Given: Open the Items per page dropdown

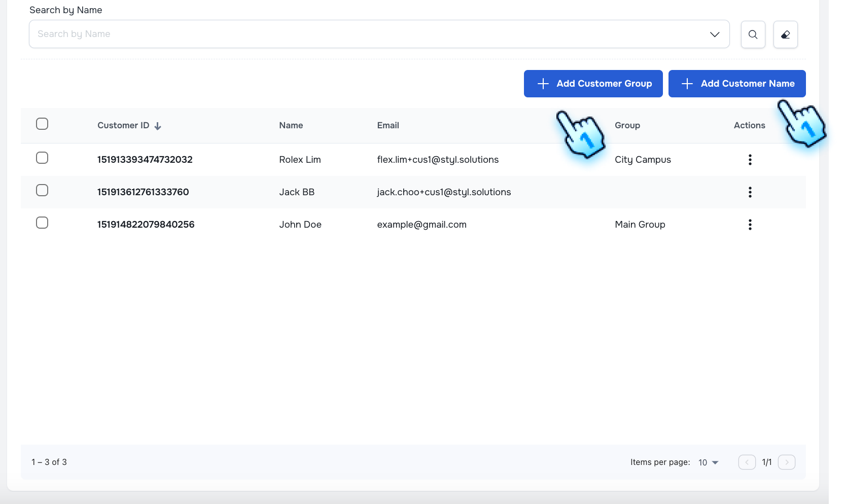Looking at the screenshot, I should pyautogui.click(x=709, y=462).
